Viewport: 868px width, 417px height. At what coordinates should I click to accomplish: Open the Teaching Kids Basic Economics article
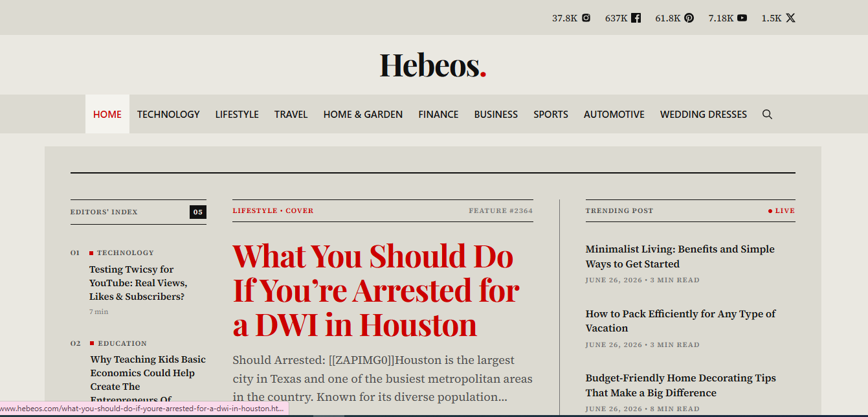tap(148, 379)
